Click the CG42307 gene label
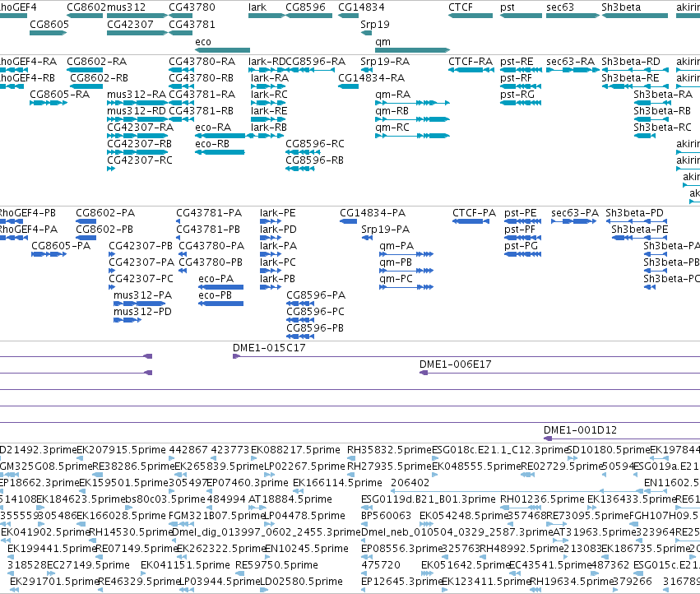The height and width of the screenshot is (594, 700). coord(130,25)
